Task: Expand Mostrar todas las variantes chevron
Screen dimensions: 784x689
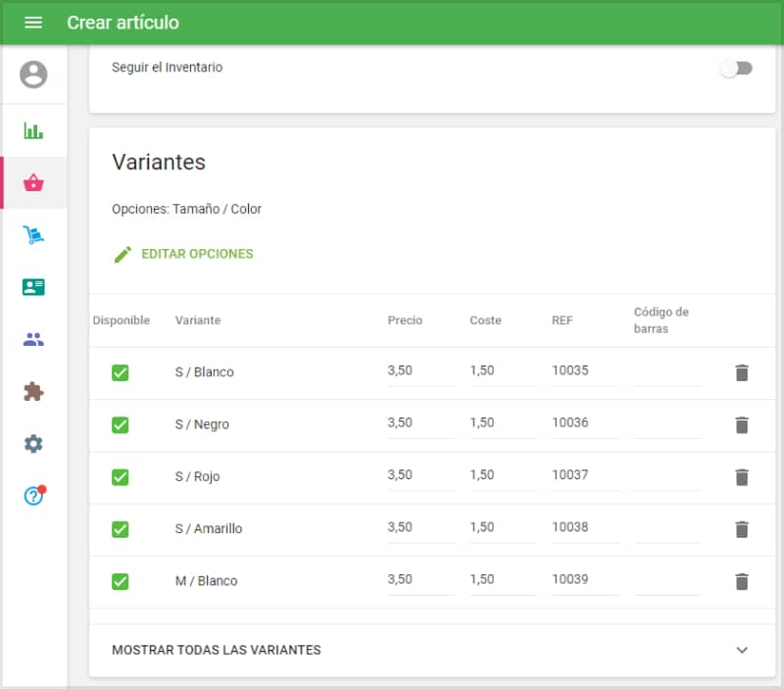Action: click(742, 650)
